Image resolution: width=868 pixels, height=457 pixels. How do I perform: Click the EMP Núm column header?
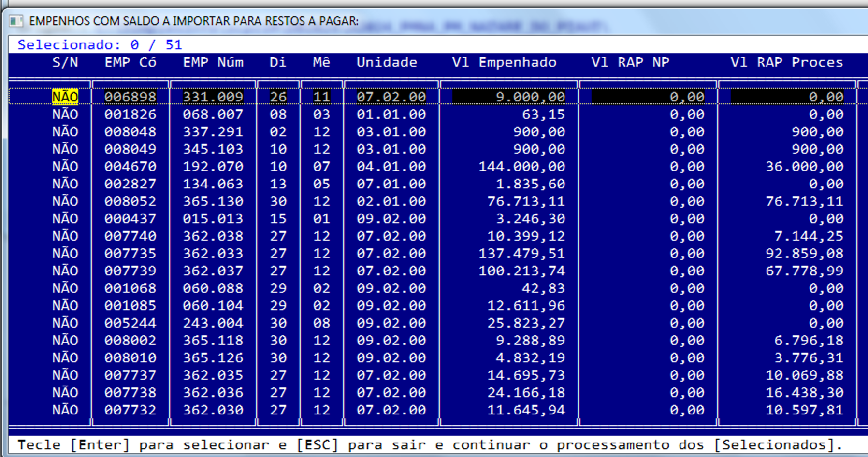coord(213,62)
